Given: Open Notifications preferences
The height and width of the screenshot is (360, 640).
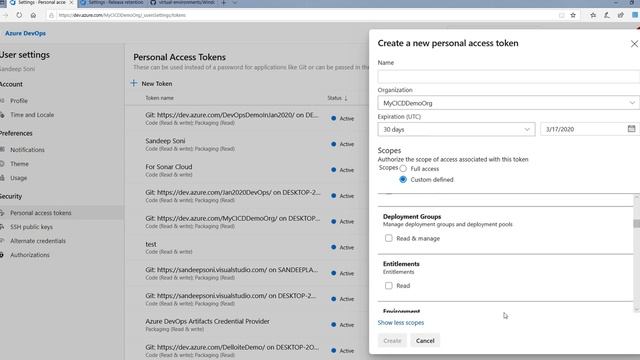Looking at the screenshot, I should click(x=27, y=150).
